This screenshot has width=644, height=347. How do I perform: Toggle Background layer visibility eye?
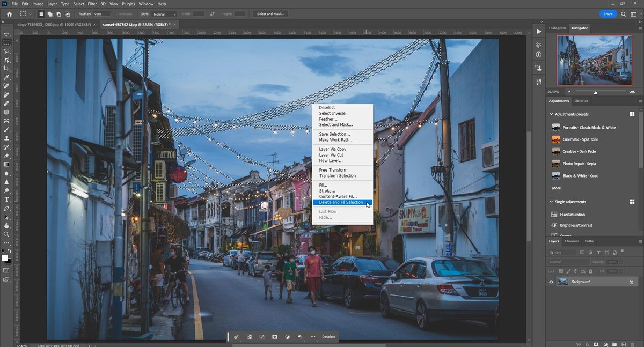[551, 282]
